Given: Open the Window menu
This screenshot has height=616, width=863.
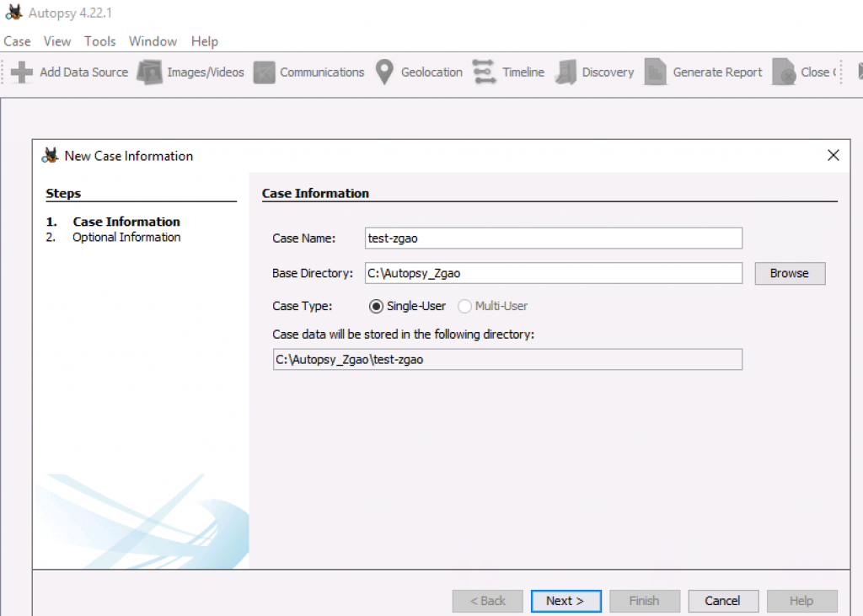Looking at the screenshot, I should (153, 41).
